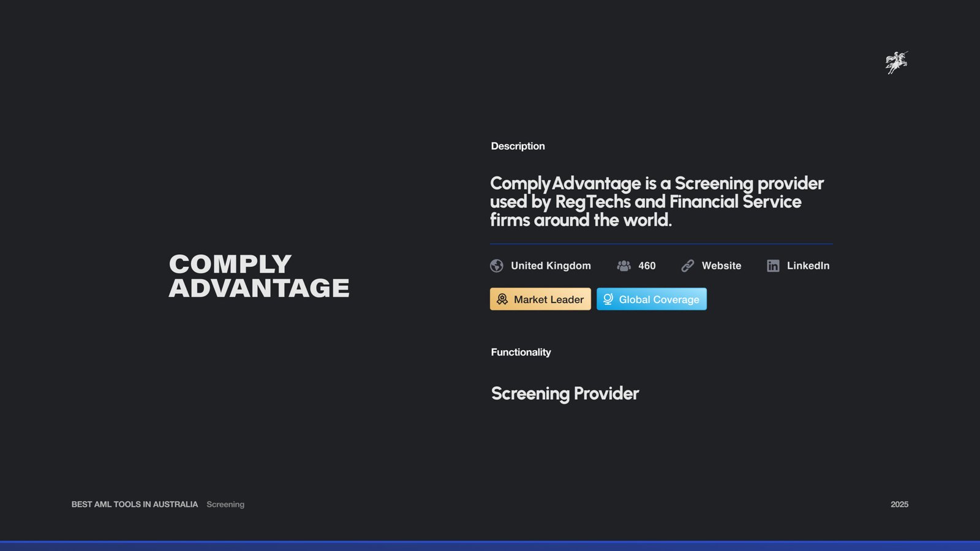The image size is (980, 551).
Task: Click the 2025 year text in the footer
Action: 899,504
